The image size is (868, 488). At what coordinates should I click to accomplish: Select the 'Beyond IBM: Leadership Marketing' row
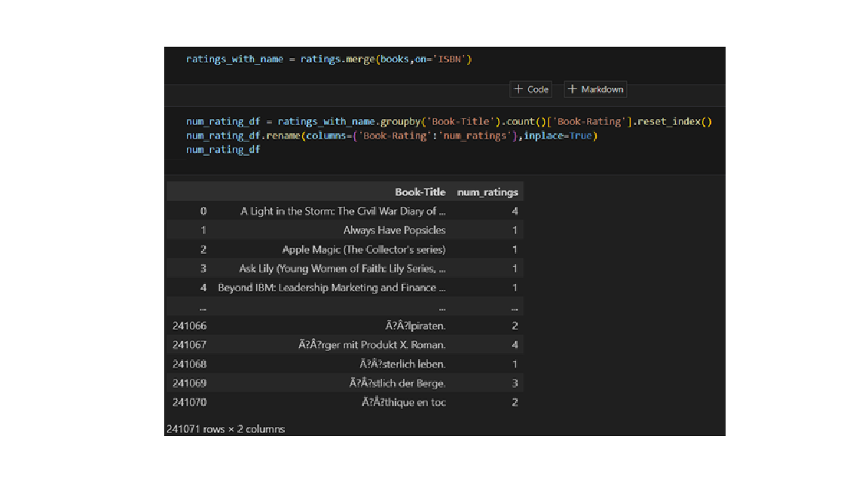pyautogui.click(x=332, y=288)
